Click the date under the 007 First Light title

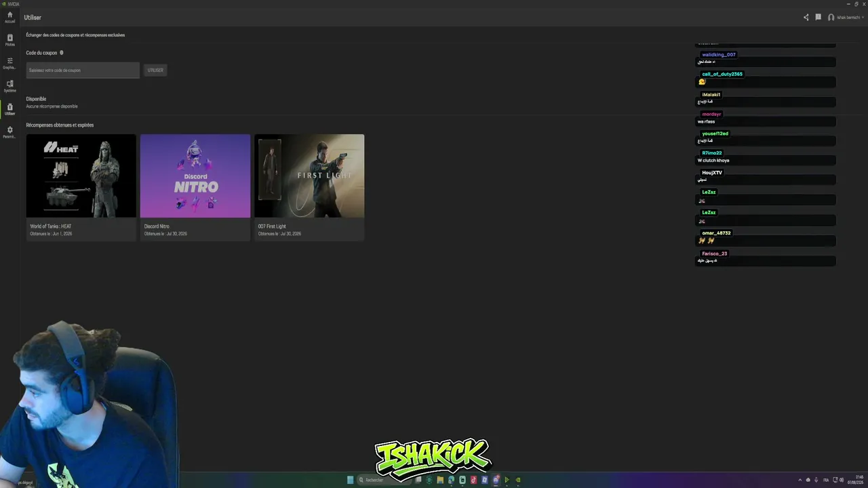[x=279, y=234]
